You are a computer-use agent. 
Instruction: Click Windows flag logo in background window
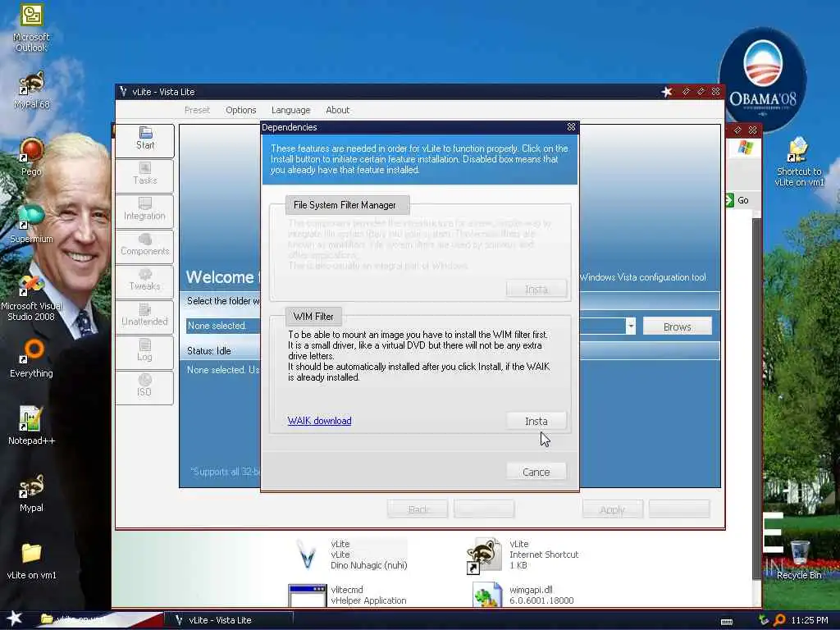click(745, 147)
